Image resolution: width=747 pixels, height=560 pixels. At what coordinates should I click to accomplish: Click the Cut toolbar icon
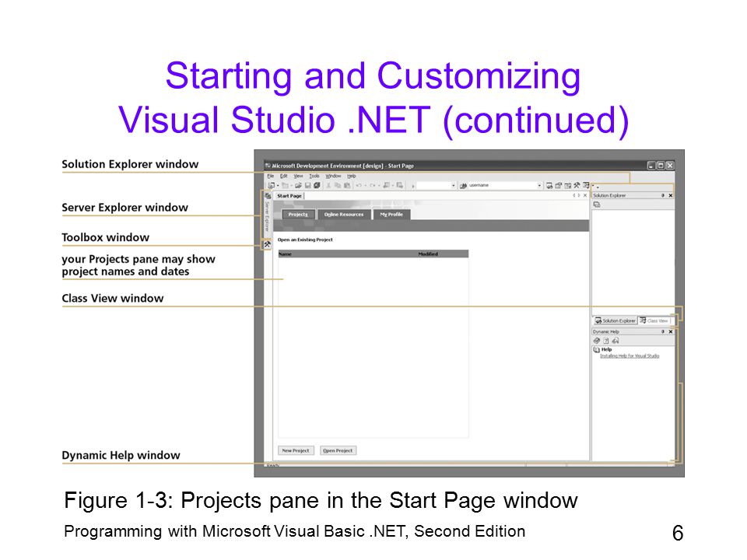point(328,185)
